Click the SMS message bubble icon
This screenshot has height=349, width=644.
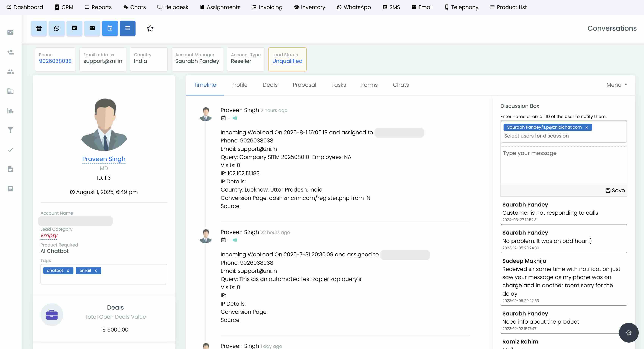74,28
